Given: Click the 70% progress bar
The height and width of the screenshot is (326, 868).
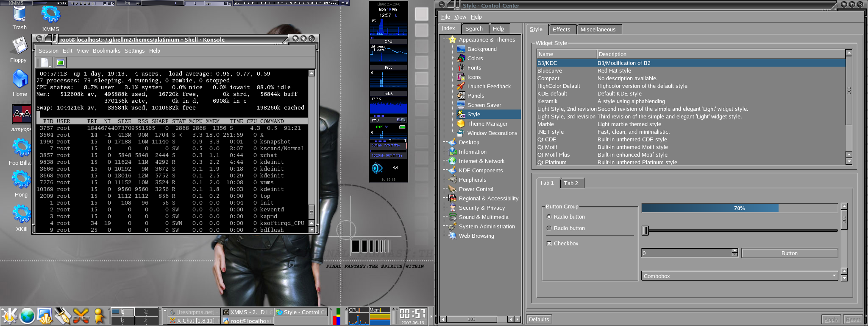Looking at the screenshot, I should (x=740, y=208).
